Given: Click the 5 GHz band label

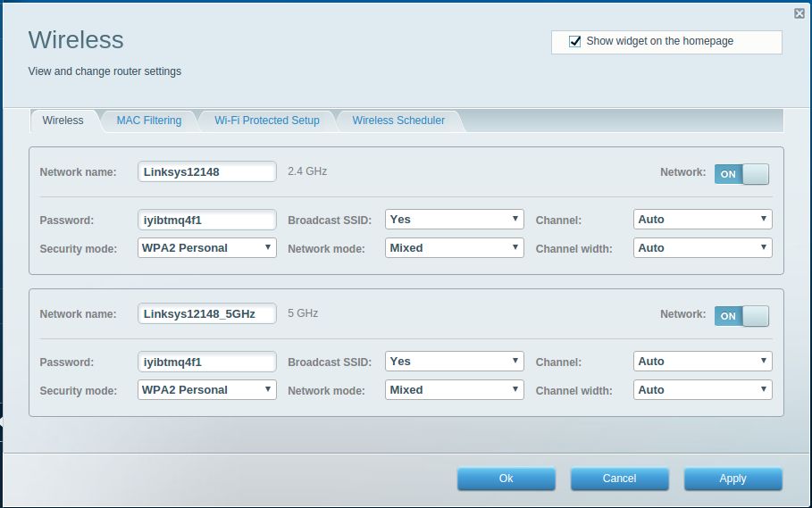Looking at the screenshot, I should coord(303,313).
